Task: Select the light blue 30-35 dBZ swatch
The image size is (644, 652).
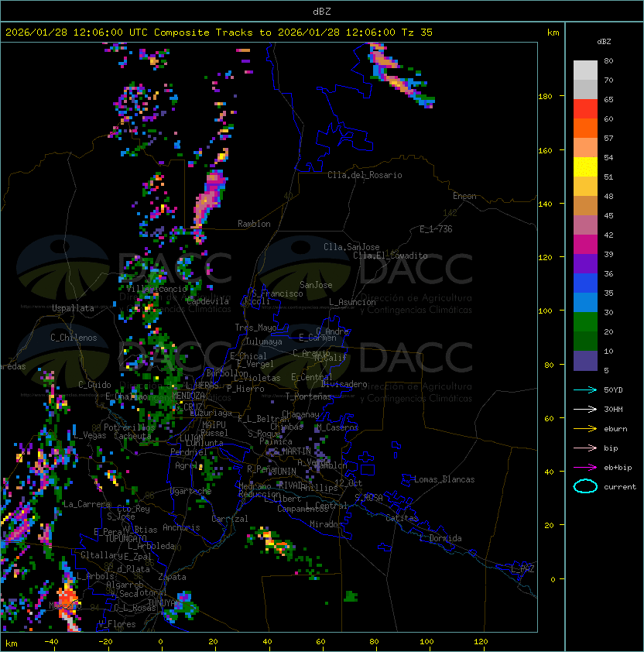Action: pos(585,302)
